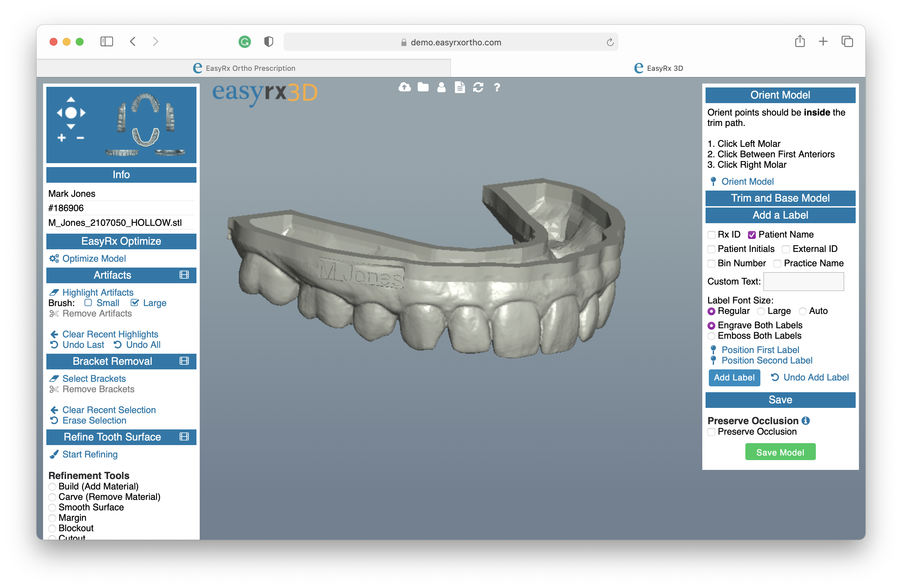Screen dimensions: 902x588
Task: Click the user account icon in the toolbar
Action: click(441, 87)
